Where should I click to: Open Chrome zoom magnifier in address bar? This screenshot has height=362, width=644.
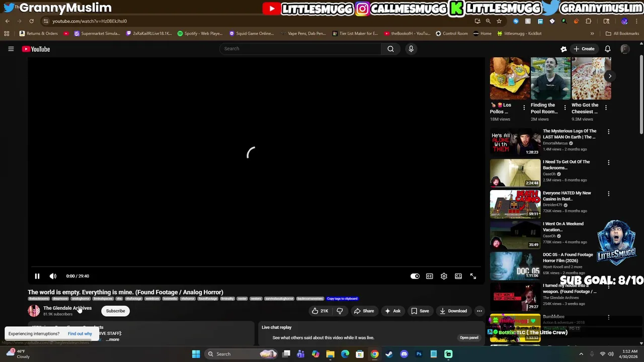click(488, 21)
